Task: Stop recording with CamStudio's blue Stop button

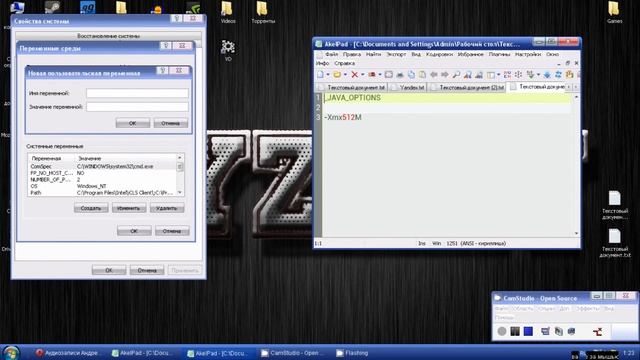Action: (x=528, y=331)
